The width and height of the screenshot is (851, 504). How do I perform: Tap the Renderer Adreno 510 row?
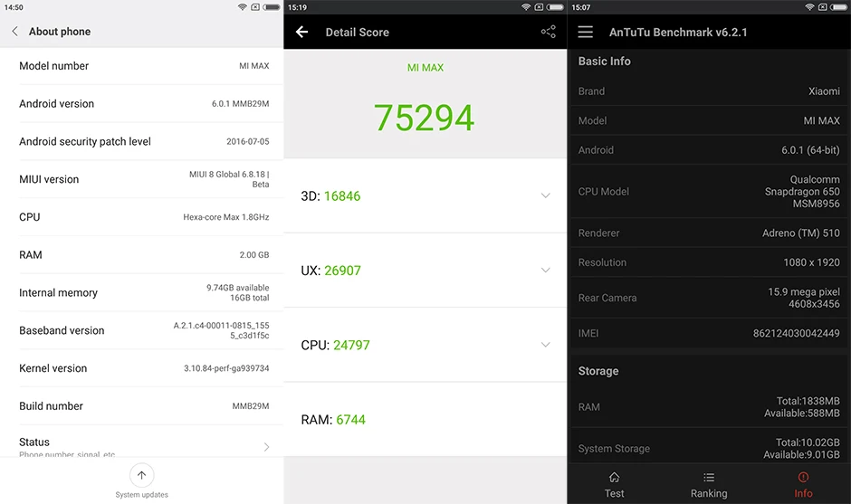click(709, 233)
